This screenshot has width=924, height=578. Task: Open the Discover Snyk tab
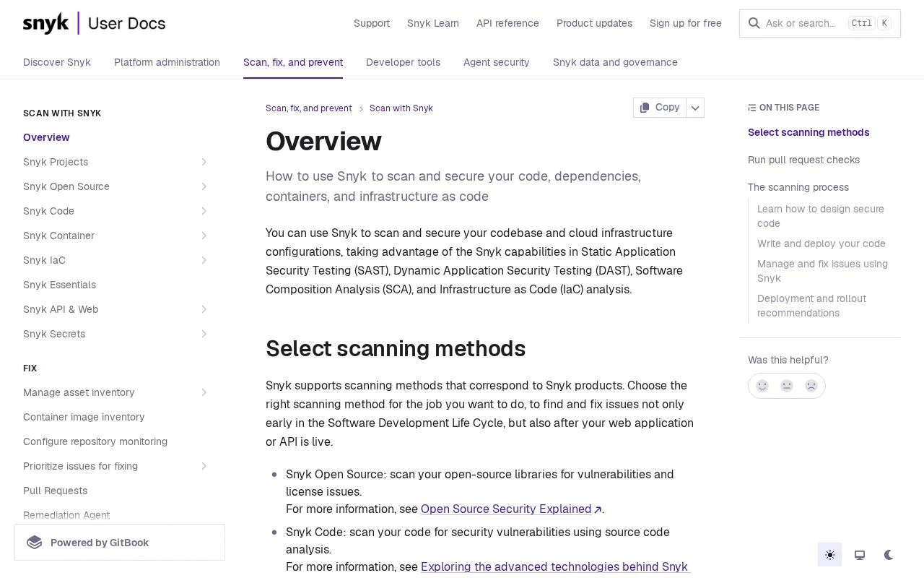(x=57, y=62)
